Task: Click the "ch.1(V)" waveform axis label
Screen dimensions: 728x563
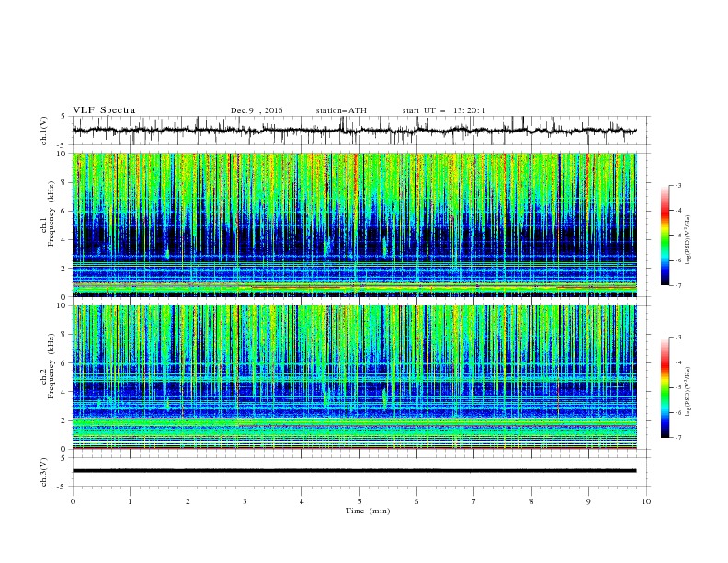Action: click(x=44, y=131)
